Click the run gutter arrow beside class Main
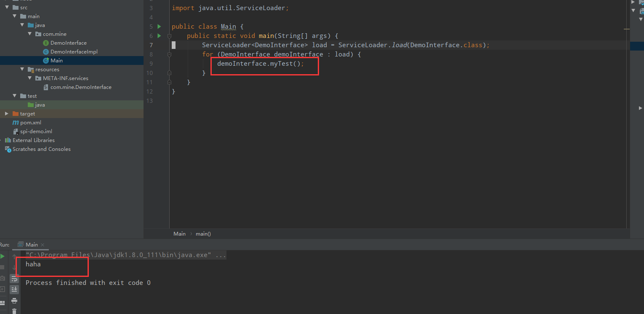This screenshot has height=314, width=644. pyautogui.click(x=159, y=27)
